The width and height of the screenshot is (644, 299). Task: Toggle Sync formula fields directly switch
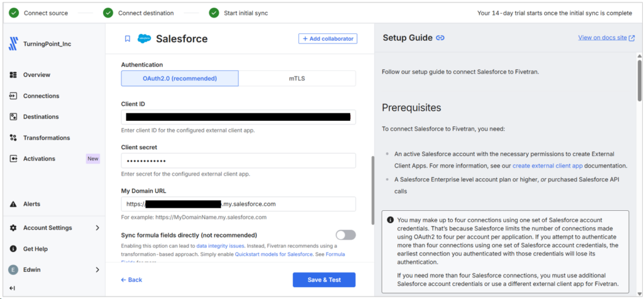(x=345, y=235)
